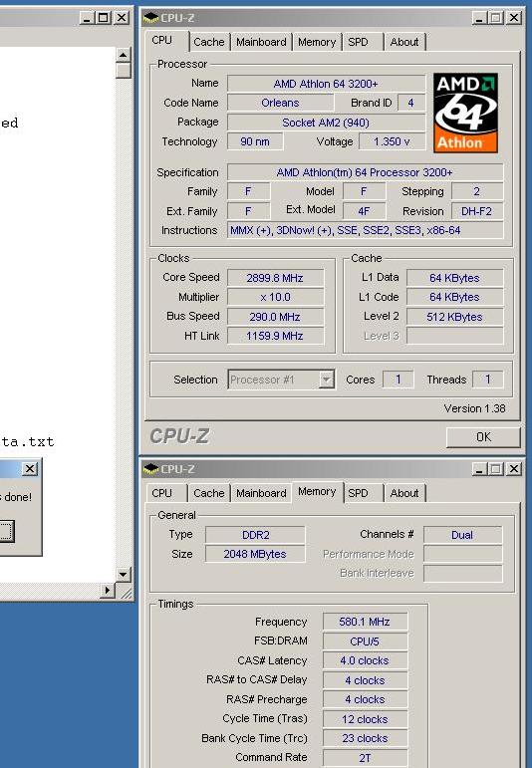Viewport: 532px width, 768px height.
Task: Minimize the left text window
Action: tap(88, 18)
